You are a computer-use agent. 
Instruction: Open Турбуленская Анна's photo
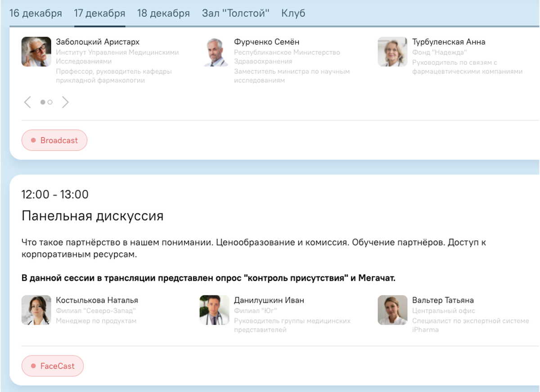393,52
